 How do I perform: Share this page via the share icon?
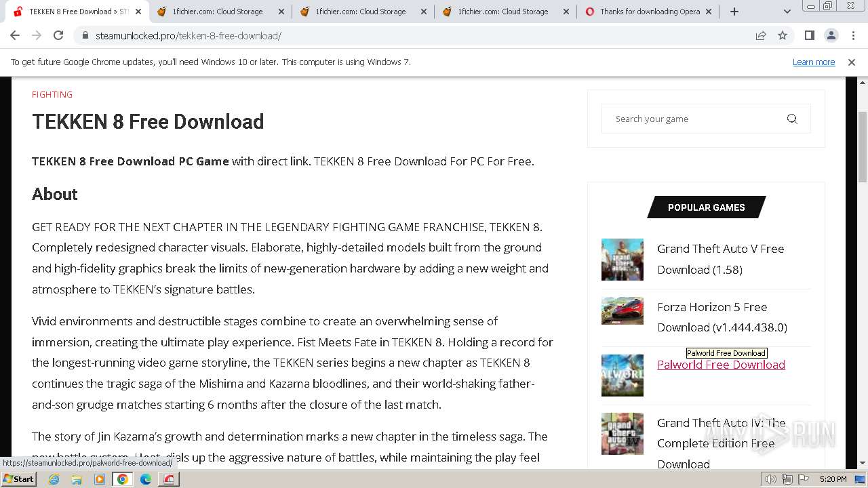coord(761,36)
